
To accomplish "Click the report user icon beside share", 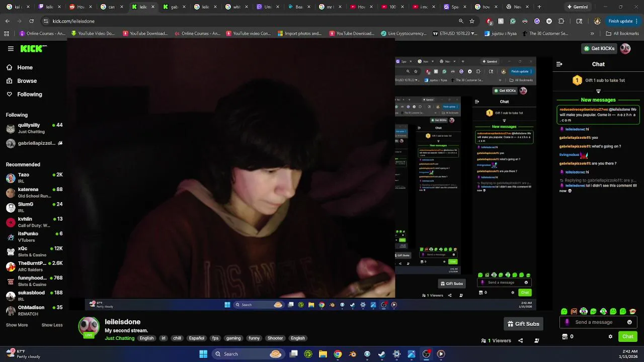I will click(537, 340).
